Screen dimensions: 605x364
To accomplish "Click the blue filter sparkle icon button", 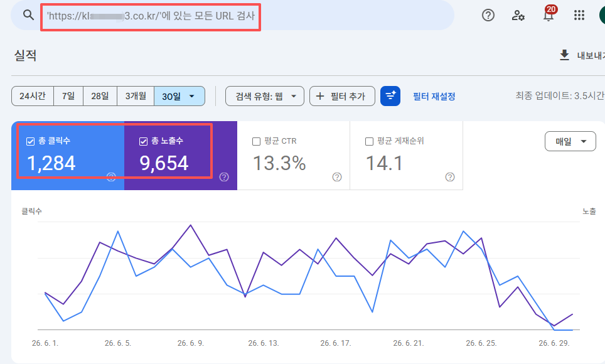I will tap(390, 96).
